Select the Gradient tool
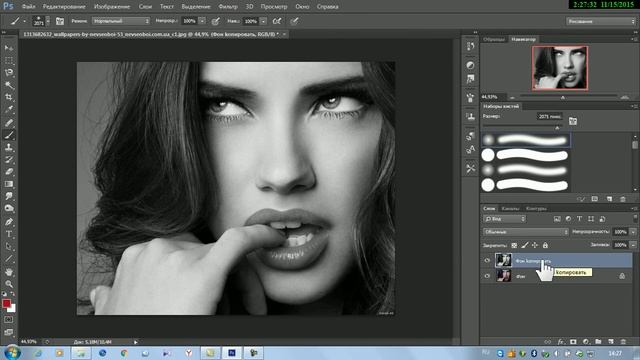Viewport: 640px width, 360px height. click(x=9, y=184)
